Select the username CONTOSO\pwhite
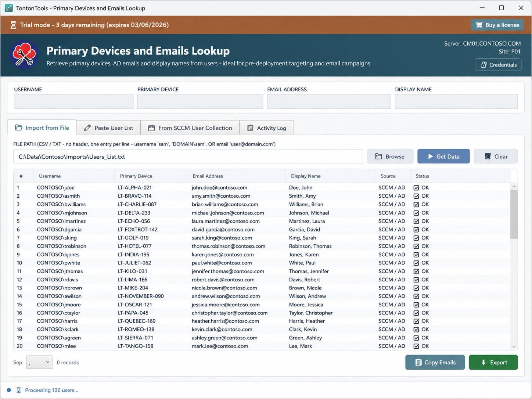The height and width of the screenshot is (399, 532). pos(58,263)
